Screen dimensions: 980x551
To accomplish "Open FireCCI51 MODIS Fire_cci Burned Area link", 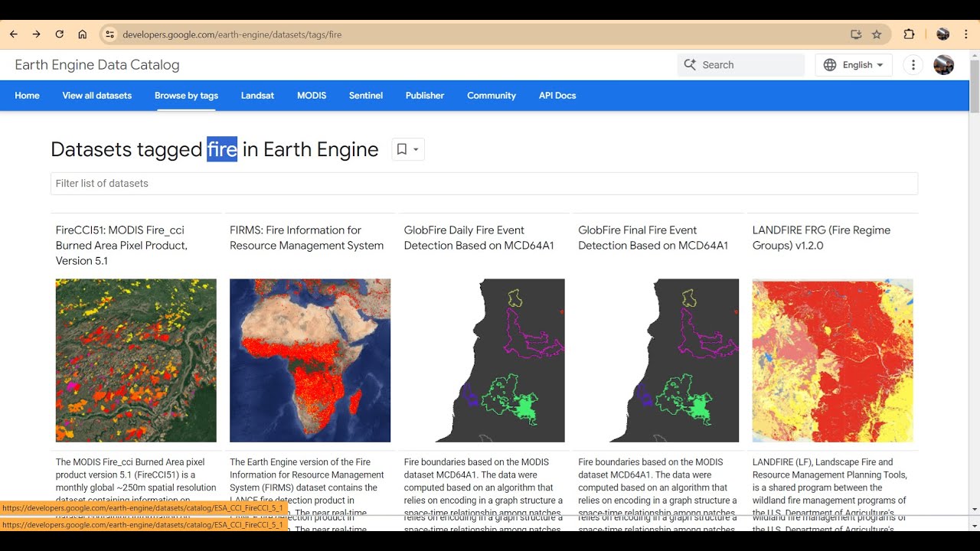I will 122,246.
